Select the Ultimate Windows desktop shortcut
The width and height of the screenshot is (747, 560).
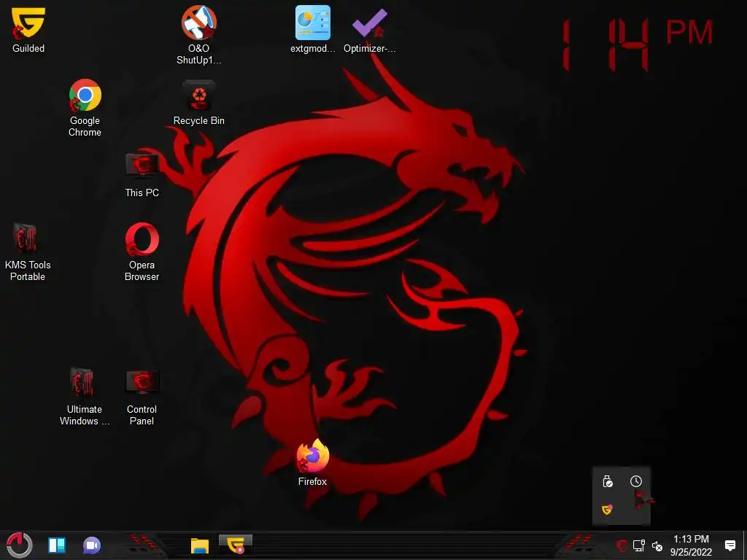click(85, 396)
